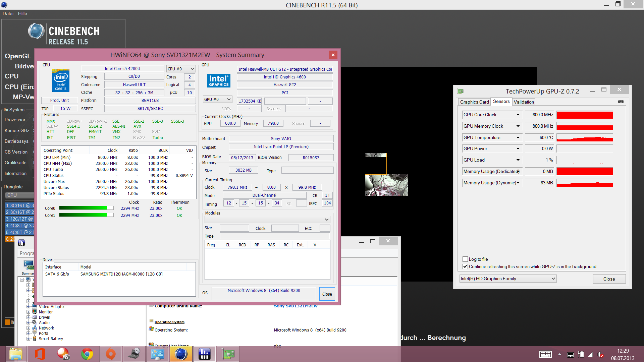Viewport: 644px width, 362px height.
Task: Switch to Cinebench on the taskbar
Action: point(181,354)
